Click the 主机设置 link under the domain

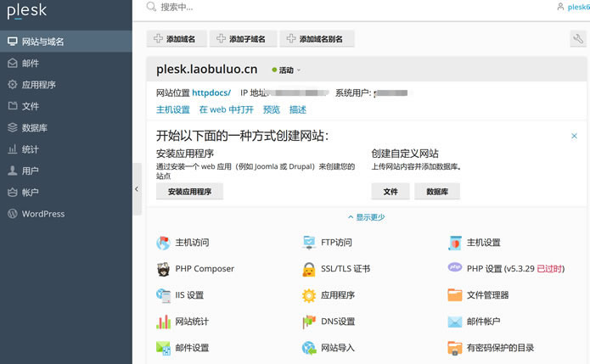pos(173,109)
